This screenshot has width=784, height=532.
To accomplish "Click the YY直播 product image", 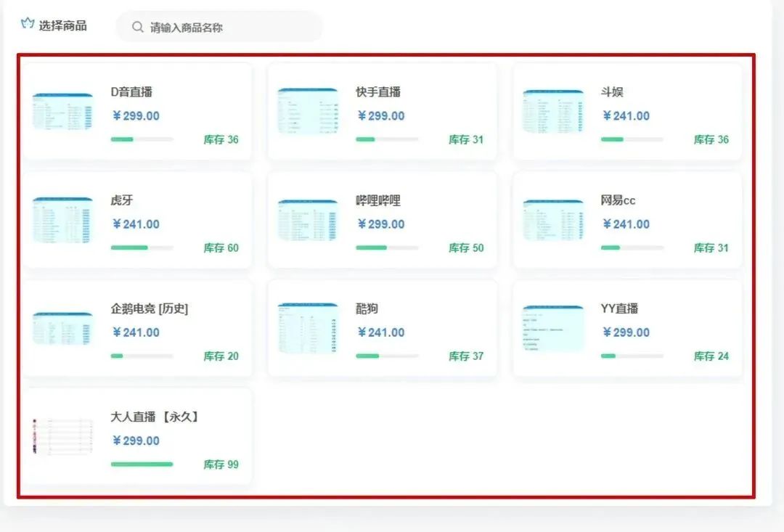I will (x=552, y=329).
